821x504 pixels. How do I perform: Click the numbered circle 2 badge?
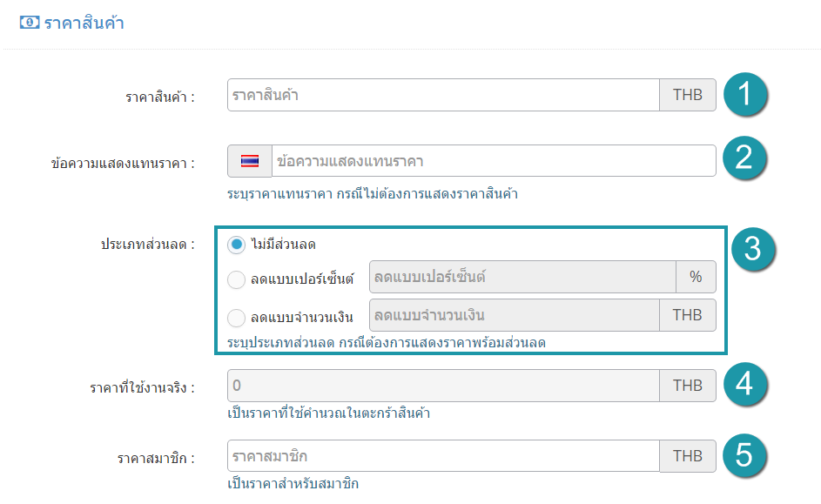744,158
